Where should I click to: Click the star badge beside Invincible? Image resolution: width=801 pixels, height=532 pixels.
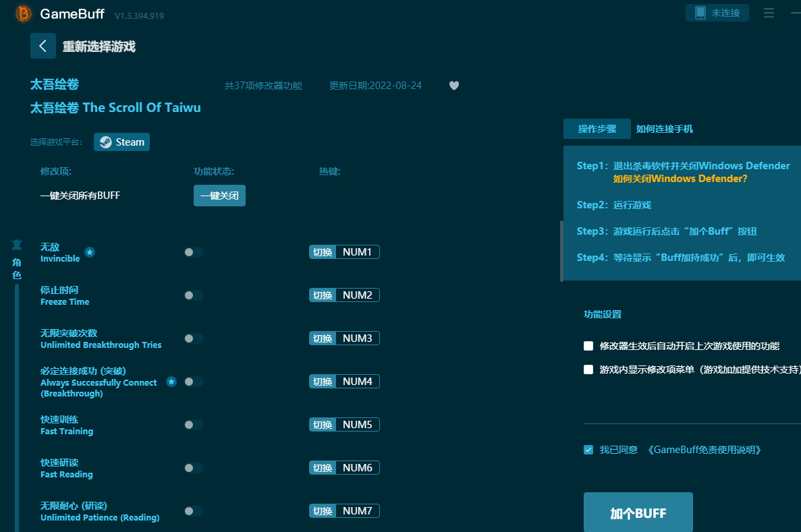click(x=90, y=252)
